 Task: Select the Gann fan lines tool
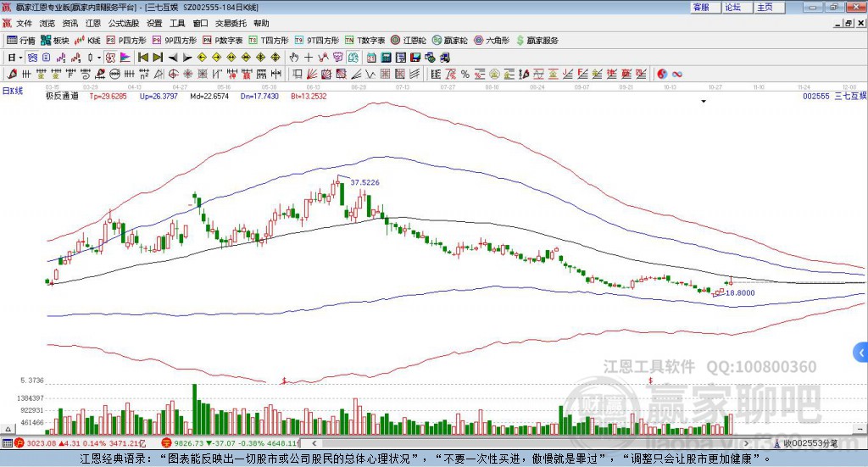pos(311,74)
